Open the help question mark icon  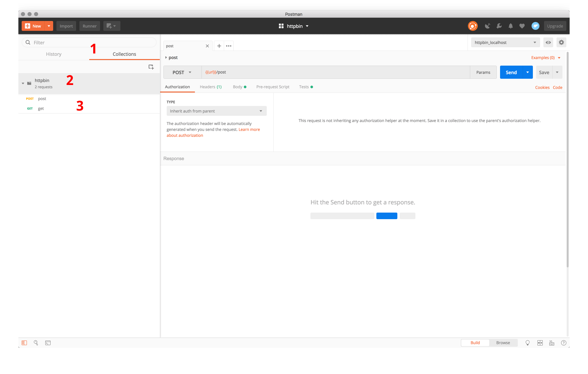[x=564, y=343]
